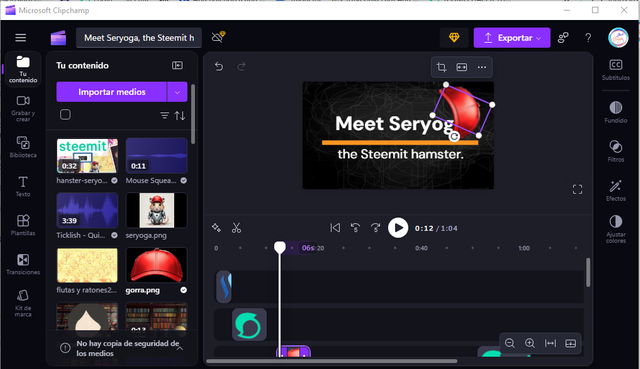Click the scissors split tool
The image size is (640, 369).
point(236,228)
